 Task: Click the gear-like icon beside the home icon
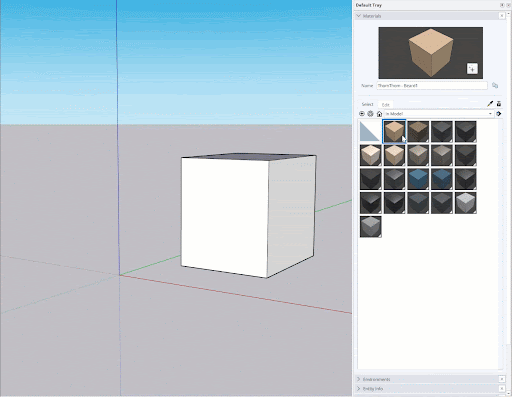point(370,114)
